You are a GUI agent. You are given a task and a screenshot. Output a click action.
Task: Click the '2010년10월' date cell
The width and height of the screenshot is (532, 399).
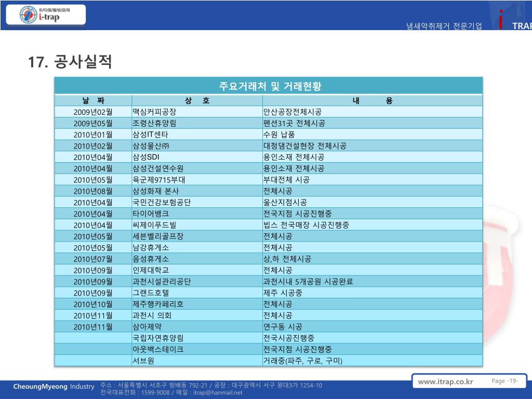93,304
